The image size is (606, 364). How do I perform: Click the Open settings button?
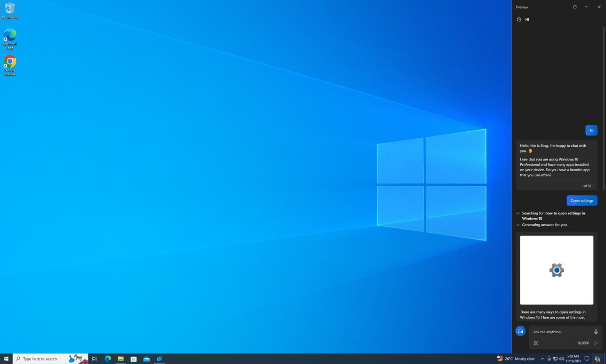point(582,200)
